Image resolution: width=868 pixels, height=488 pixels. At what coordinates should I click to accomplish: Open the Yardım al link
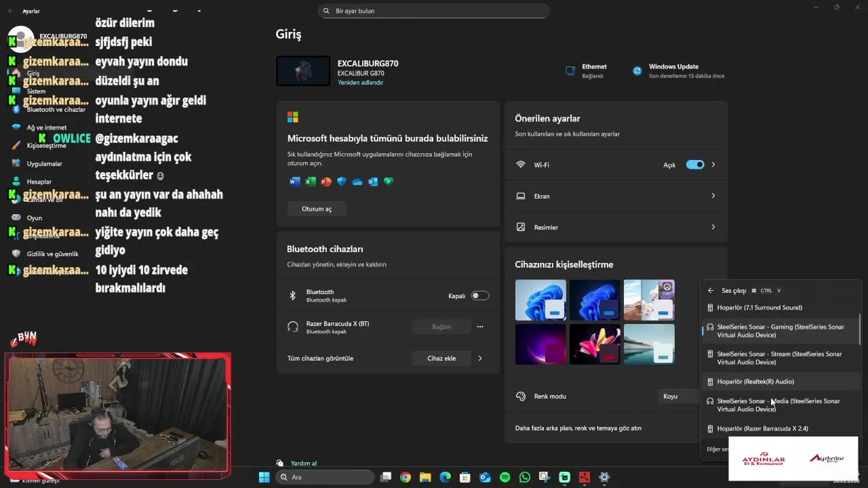304,464
